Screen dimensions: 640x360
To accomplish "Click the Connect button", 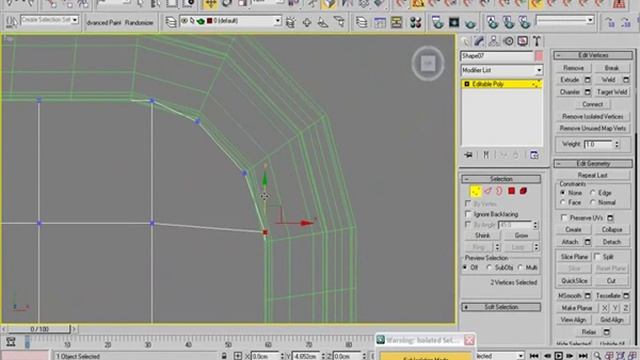I will coord(593,104).
